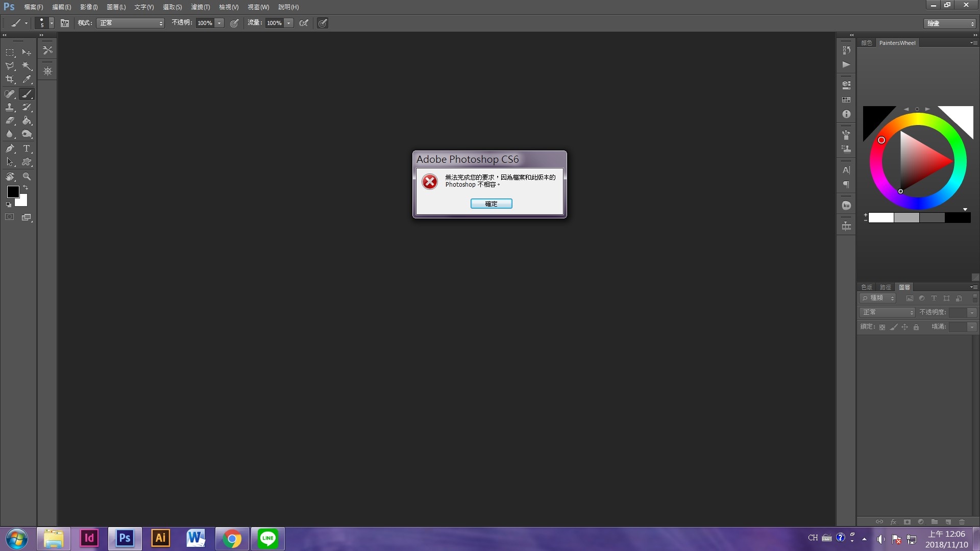Swap foreground and background colors
Screen dimensions: 980x551
coord(26,187)
